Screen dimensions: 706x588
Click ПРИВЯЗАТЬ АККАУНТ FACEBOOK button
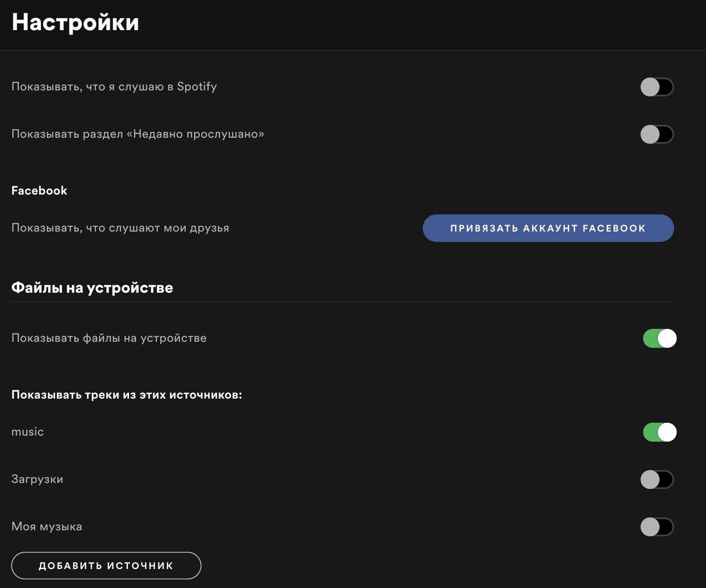tap(548, 228)
